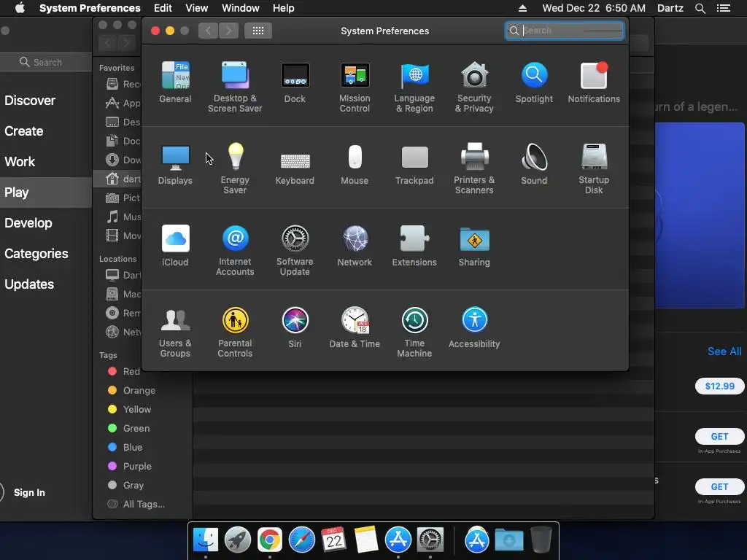Open Extensions preferences

click(414, 246)
